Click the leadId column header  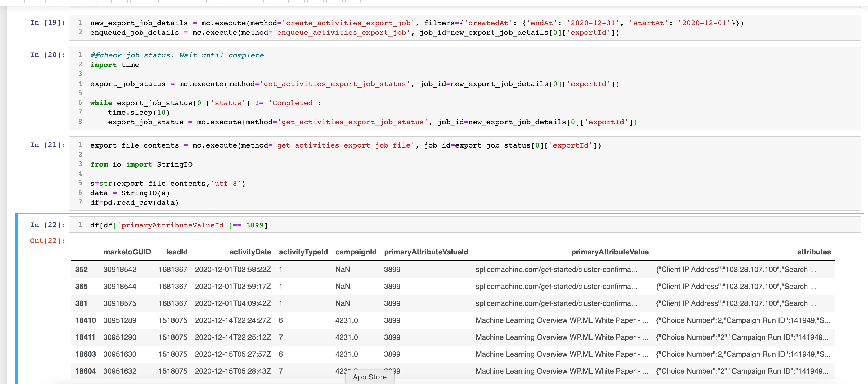point(177,252)
